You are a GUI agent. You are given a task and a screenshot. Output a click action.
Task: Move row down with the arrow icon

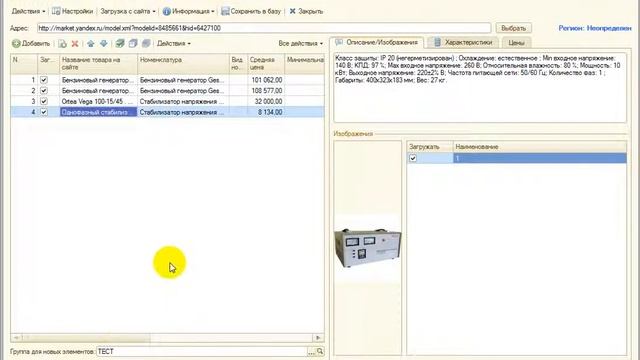[104, 44]
